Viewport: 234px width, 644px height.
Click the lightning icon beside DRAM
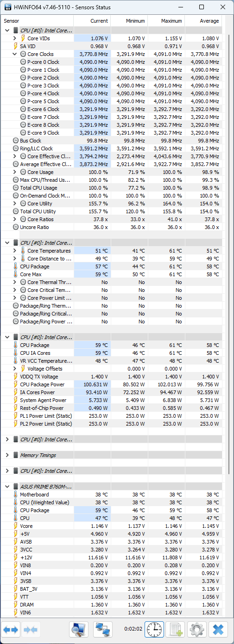coord(16,605)
